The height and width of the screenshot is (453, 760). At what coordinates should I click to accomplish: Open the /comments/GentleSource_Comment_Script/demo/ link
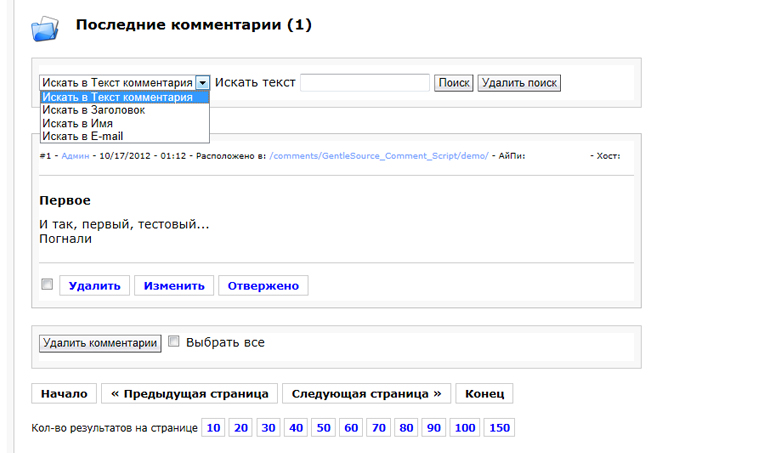coord(379,156)
